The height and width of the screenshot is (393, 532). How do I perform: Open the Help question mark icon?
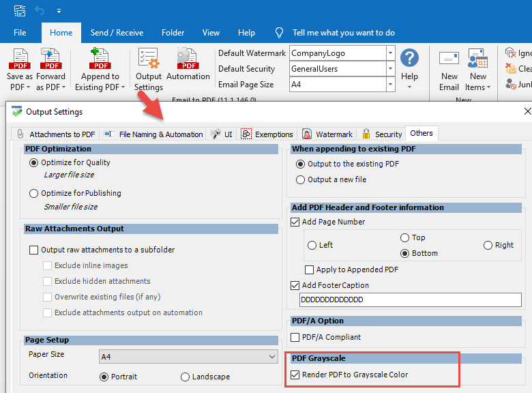click(x=409, y=59)
